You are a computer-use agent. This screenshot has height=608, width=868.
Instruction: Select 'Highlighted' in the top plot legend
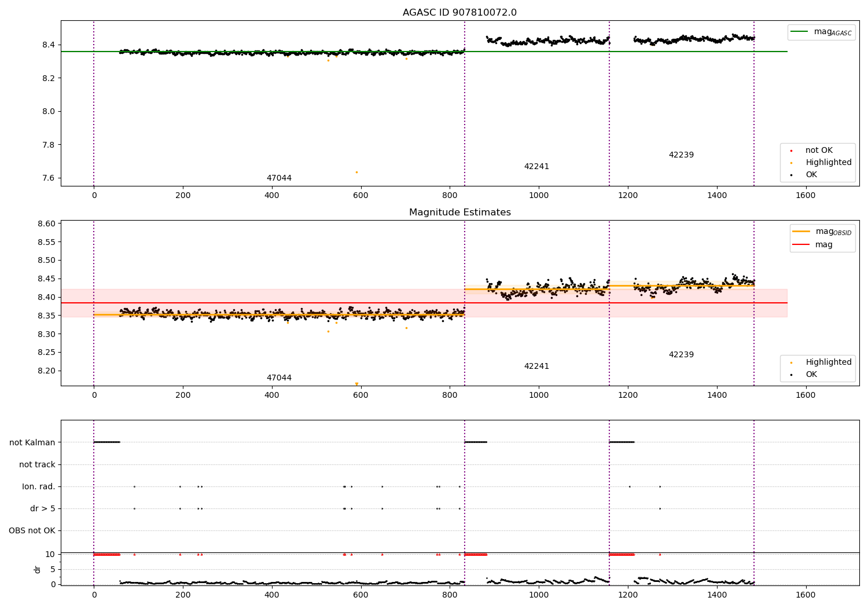(828, 162)
